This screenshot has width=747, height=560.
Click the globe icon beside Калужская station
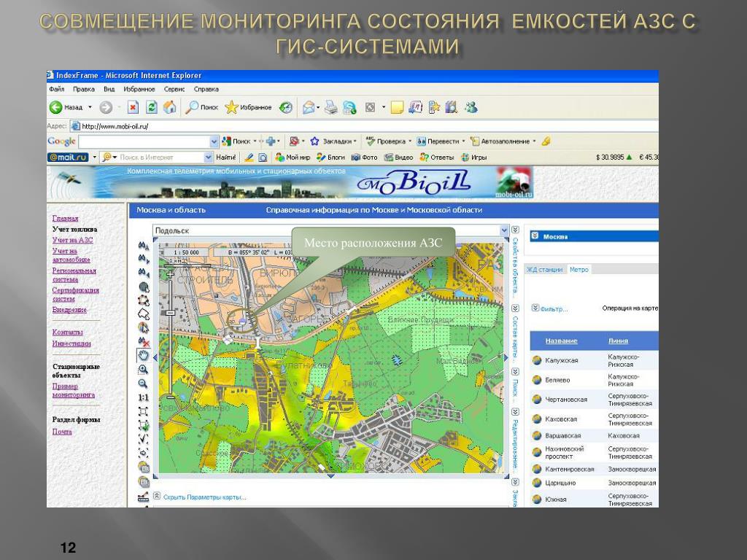coord(537,360)
